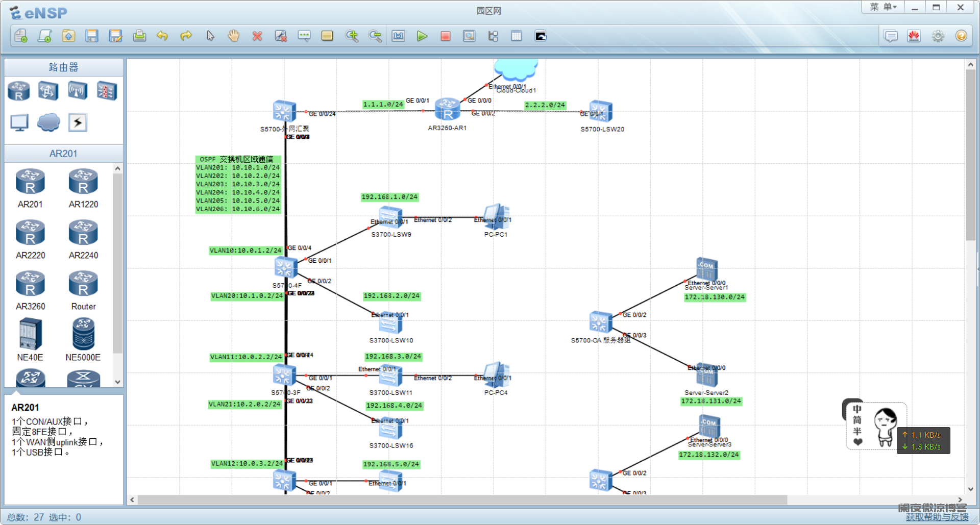The height and width of the screenshot is (525, 980).
Task: Click the vertical canvas scrollbar thumb
Action: [x=970, y=153]
